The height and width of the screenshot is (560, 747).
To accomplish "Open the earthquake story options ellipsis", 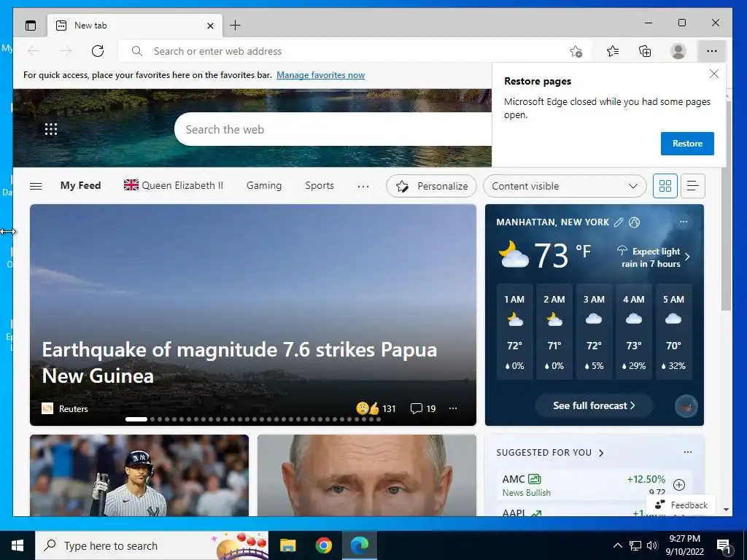I will (453, 408).
